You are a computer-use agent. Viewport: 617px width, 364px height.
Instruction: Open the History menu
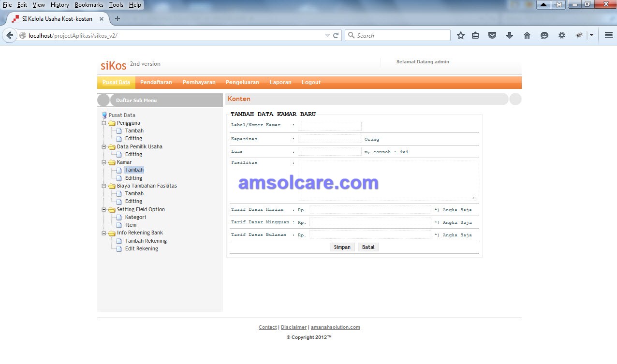click(60, 5)
